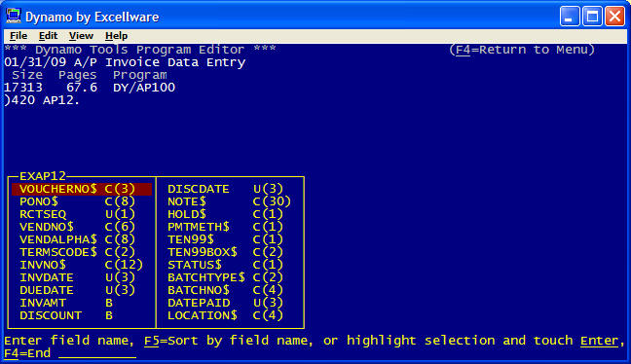
Task: Click F4=Return to Menu link
Action: coord(522,50)
